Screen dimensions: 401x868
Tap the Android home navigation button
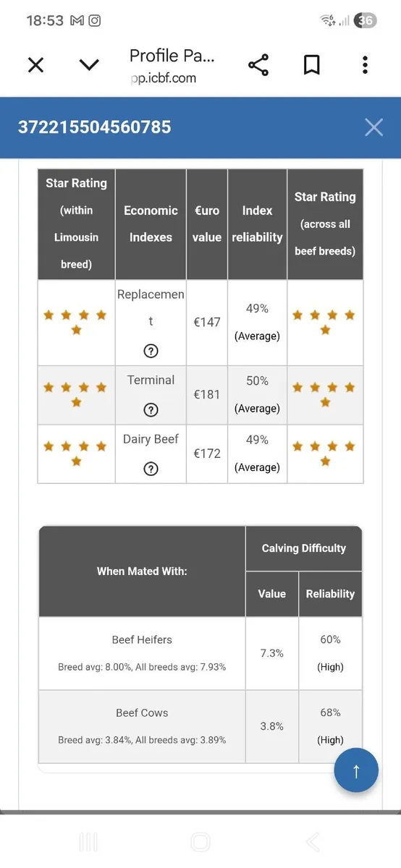200,842
